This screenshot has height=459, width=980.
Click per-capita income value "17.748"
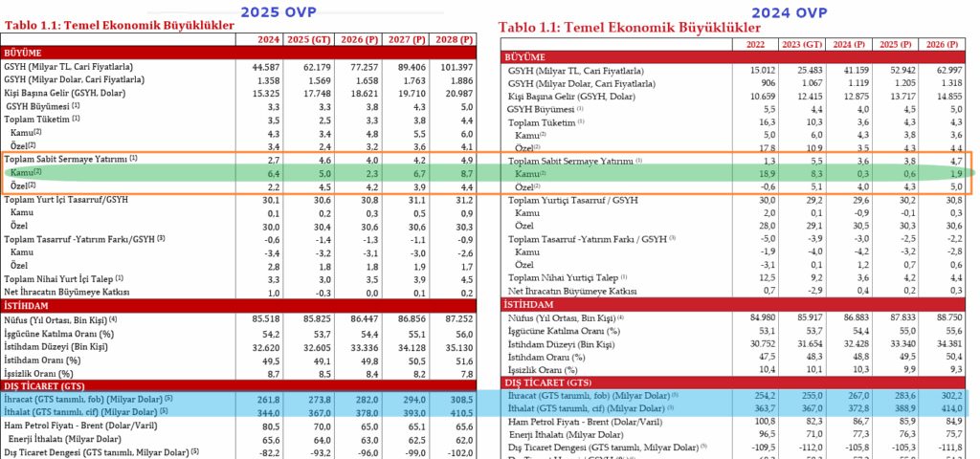click(318, 93)
